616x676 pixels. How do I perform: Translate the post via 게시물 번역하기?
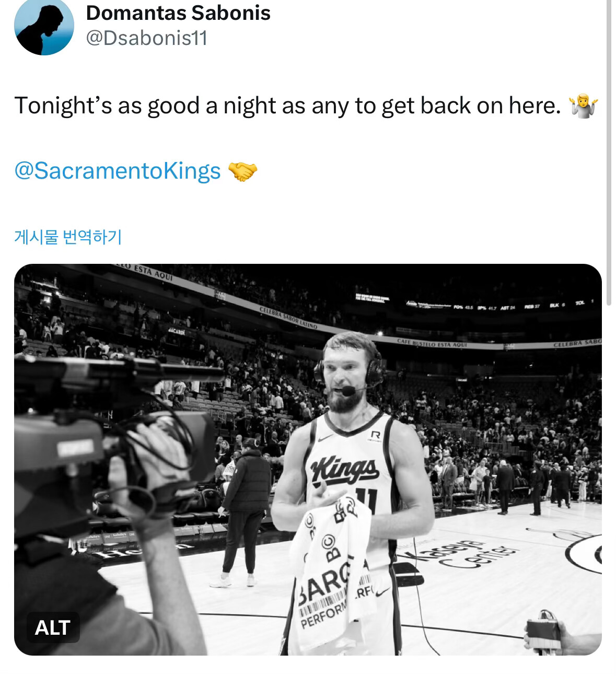point(68,237)
